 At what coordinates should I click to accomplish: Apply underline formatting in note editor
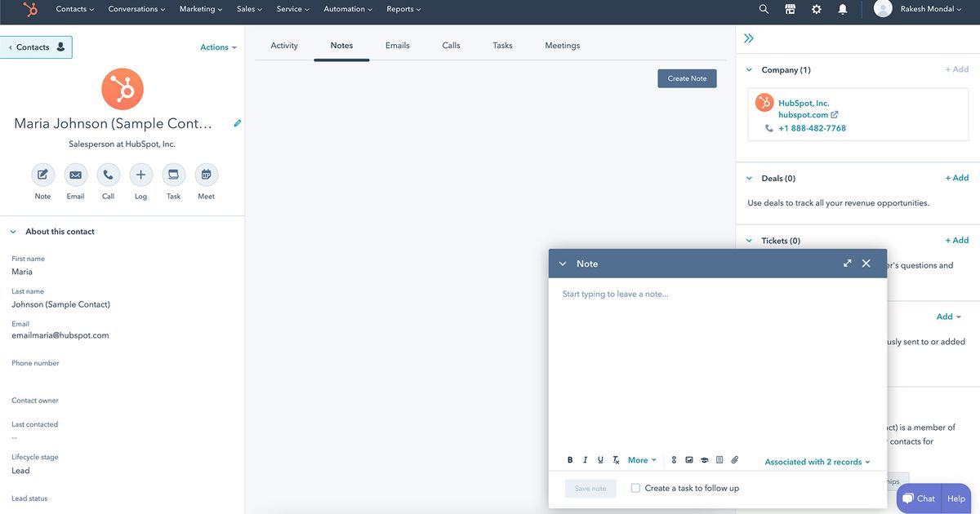(600, 460)
